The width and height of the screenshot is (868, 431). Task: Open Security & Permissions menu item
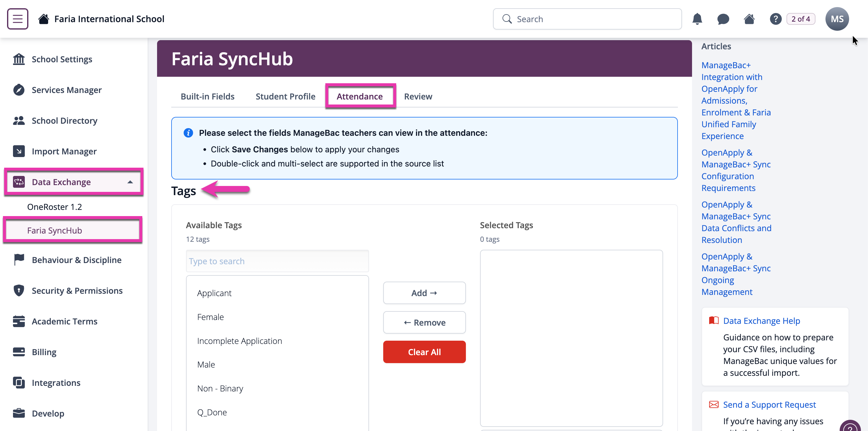tap(77, 290)
